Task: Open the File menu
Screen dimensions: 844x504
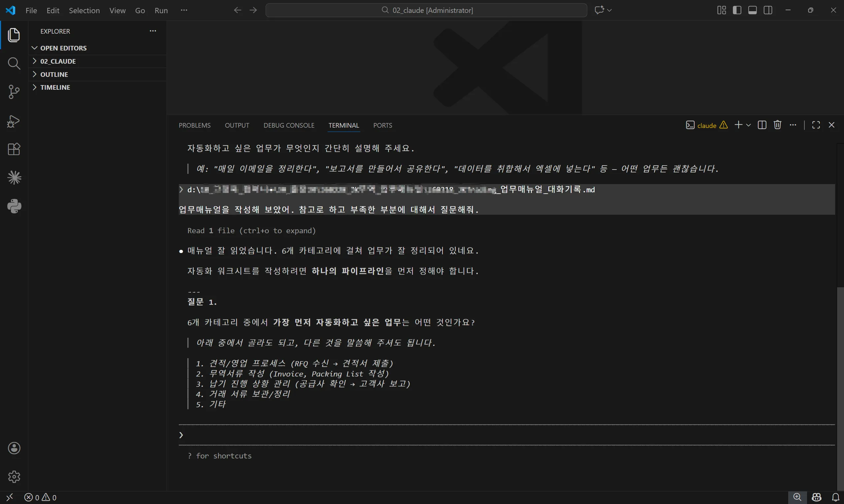Action: 31,10
